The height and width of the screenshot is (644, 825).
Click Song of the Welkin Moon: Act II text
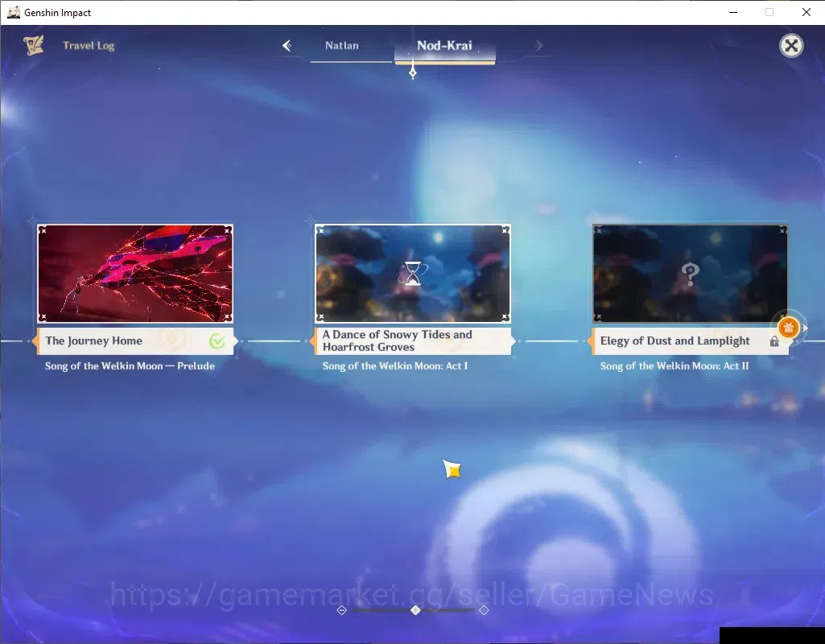(x=674, y=365)
